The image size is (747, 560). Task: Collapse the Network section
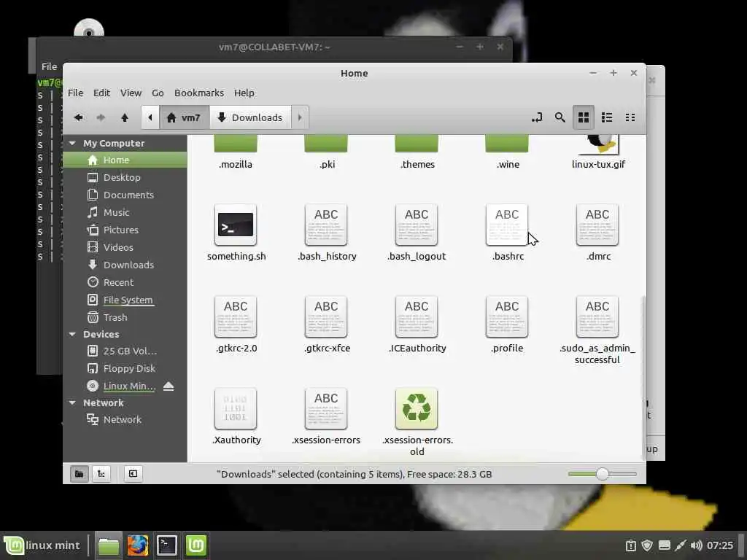[x=72, y=402]
